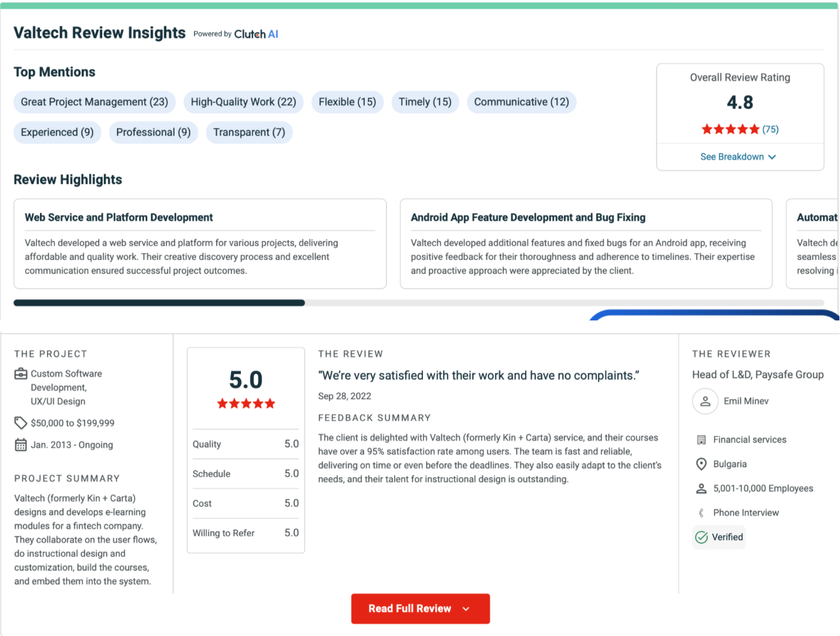Image resolution: width=840 pixels, height=636 pixels.
Task: Click the Transparent (7) mention chip
Action: coord(249,133)
